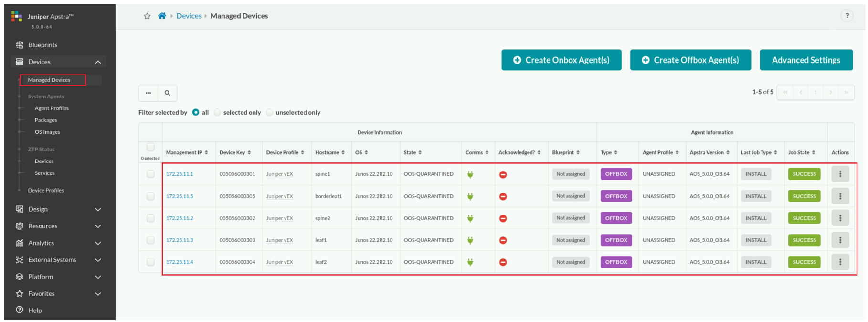Open Help in the sidebar
Image resolution: width=868 pixels, height=322 pixels.
pos(35,311)
